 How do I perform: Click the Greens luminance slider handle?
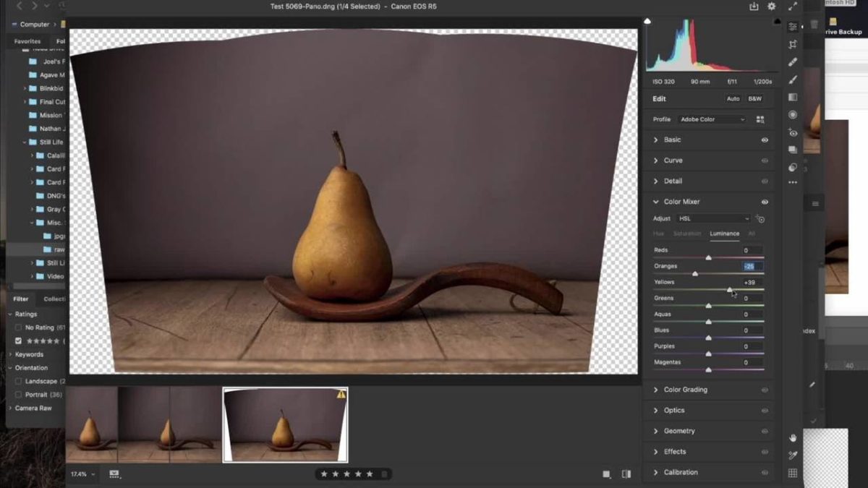click(708, 306)
